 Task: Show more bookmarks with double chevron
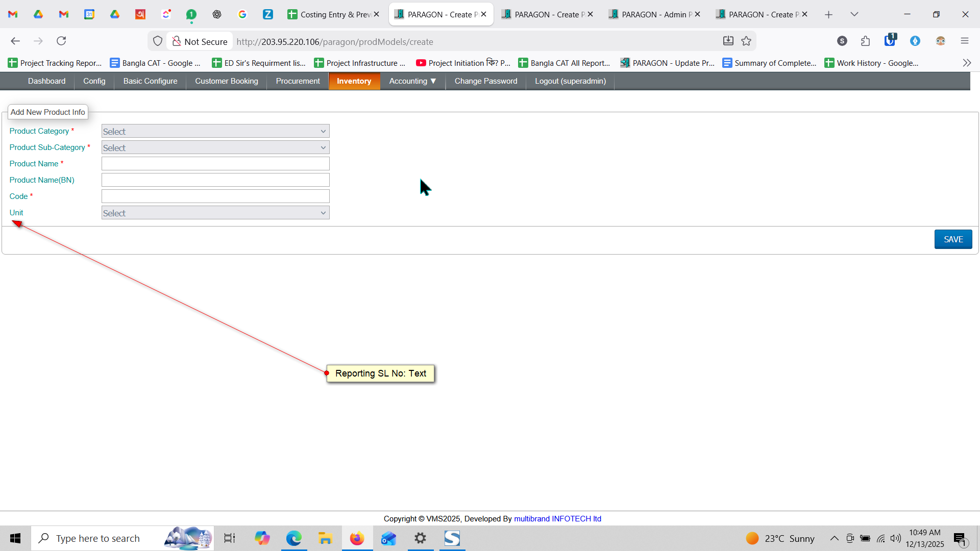966,63
